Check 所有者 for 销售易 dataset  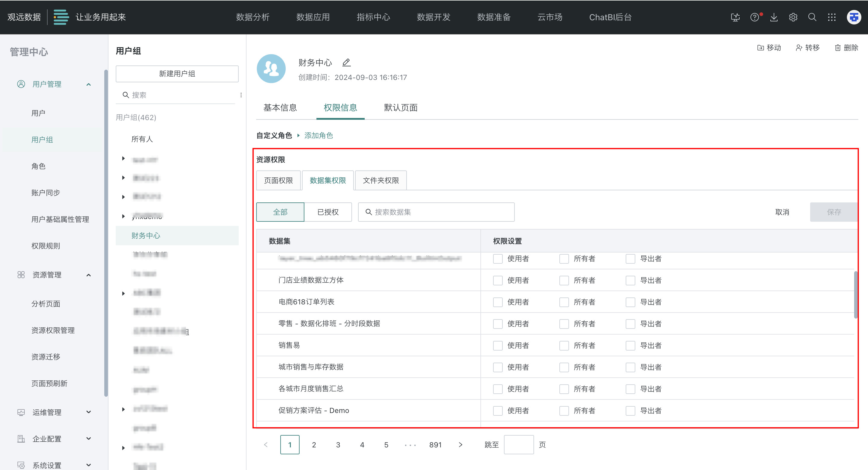click(x=564, y=346)
